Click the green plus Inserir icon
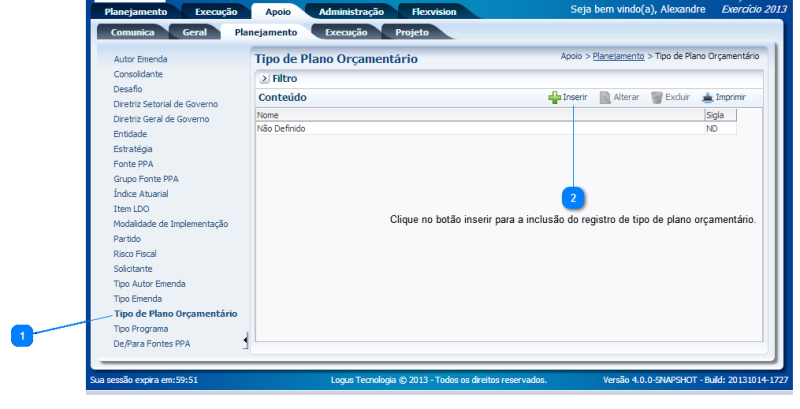800x409 pixels. tap(554, 98)
